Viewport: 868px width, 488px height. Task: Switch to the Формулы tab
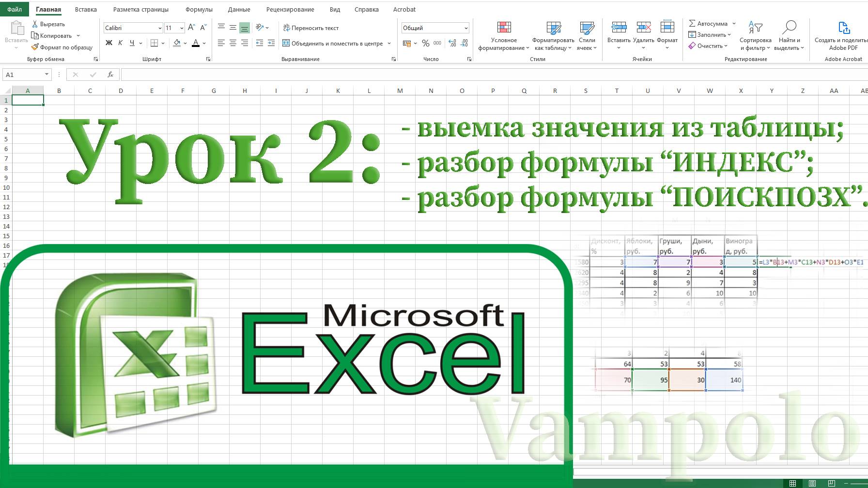coord(199,9)
